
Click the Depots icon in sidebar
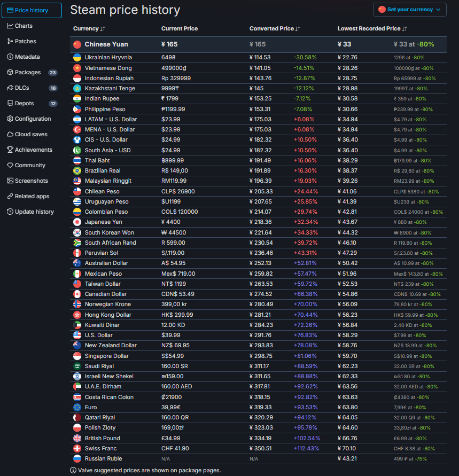tap(10, 103)
